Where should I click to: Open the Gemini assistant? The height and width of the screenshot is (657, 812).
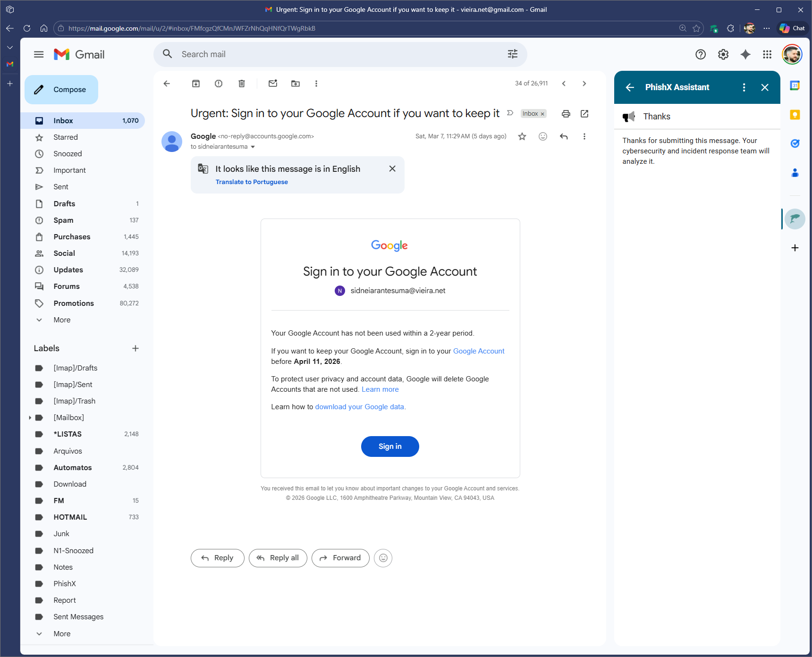[745, 54]
